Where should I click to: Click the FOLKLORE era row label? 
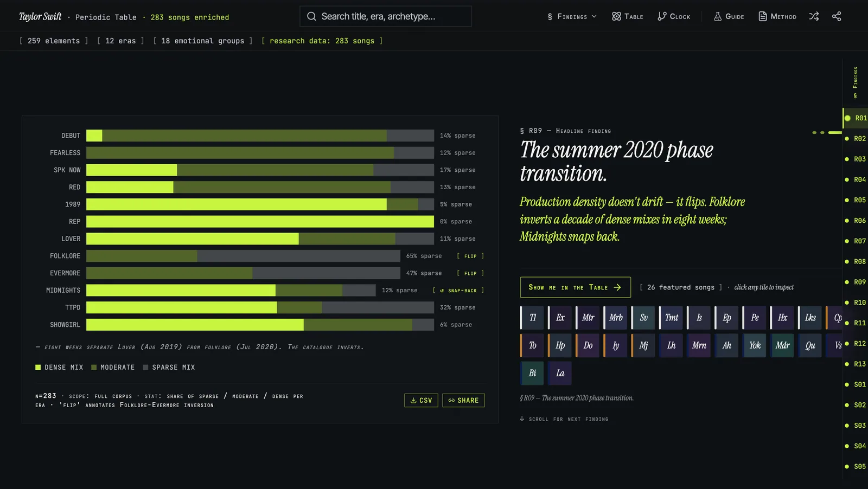click(x=65, y=256)
